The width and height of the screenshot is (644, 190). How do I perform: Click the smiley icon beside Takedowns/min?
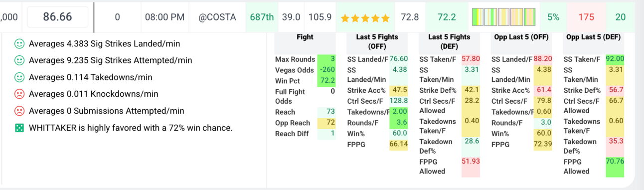[x=19, y=77]
